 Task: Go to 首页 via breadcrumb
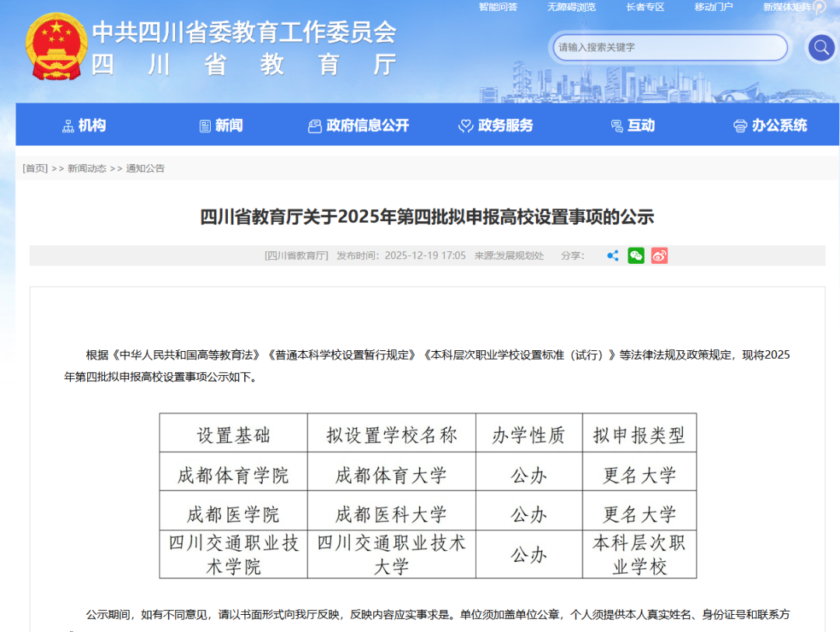coord(35,168)
